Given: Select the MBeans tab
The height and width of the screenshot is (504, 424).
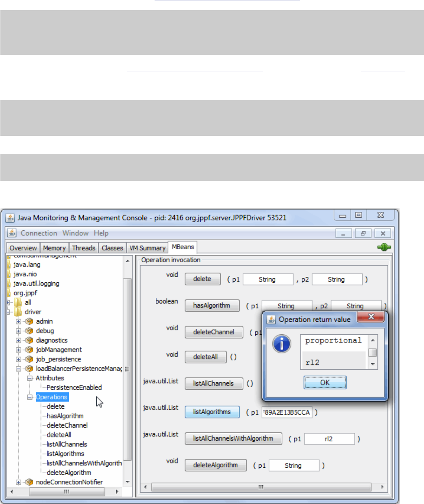Looking at the screenshot, I should 183,247.
